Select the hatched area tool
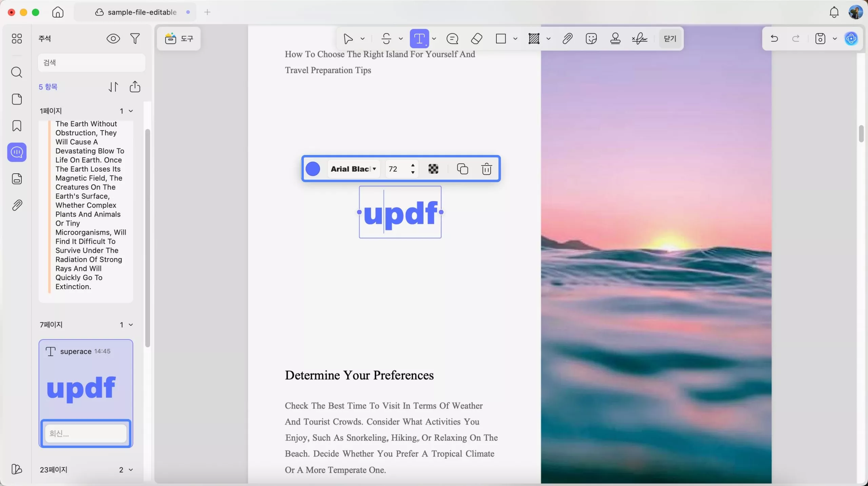 [x=534, y=39]
